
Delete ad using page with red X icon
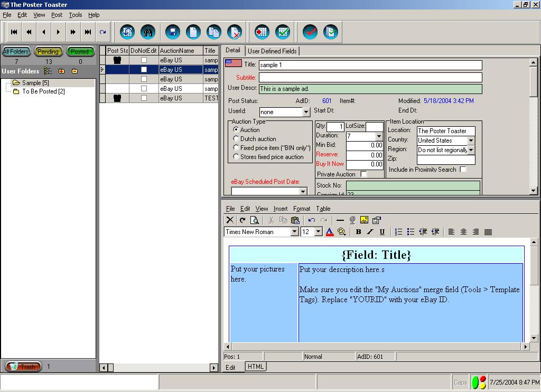[x=235, y=32]
